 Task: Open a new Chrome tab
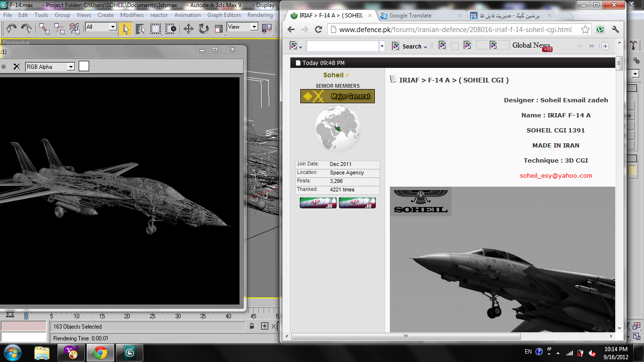tap(565, 16)
